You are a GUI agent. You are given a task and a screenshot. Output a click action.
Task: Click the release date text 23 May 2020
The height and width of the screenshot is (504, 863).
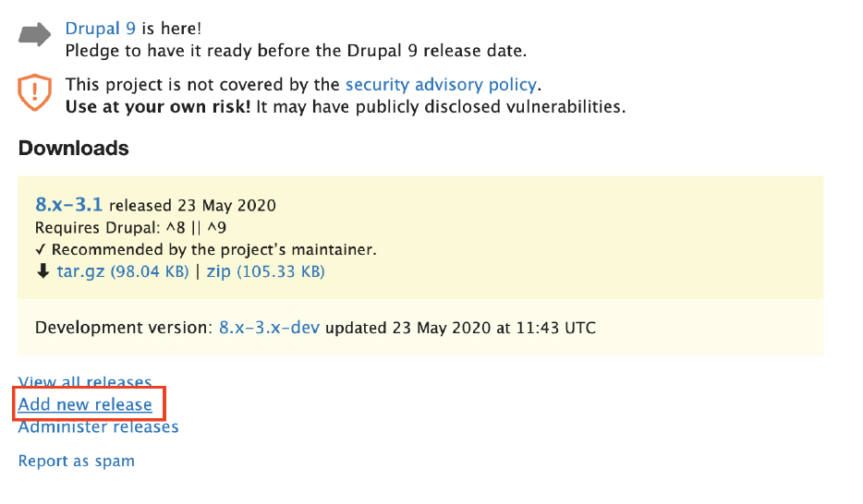point(226,205)
